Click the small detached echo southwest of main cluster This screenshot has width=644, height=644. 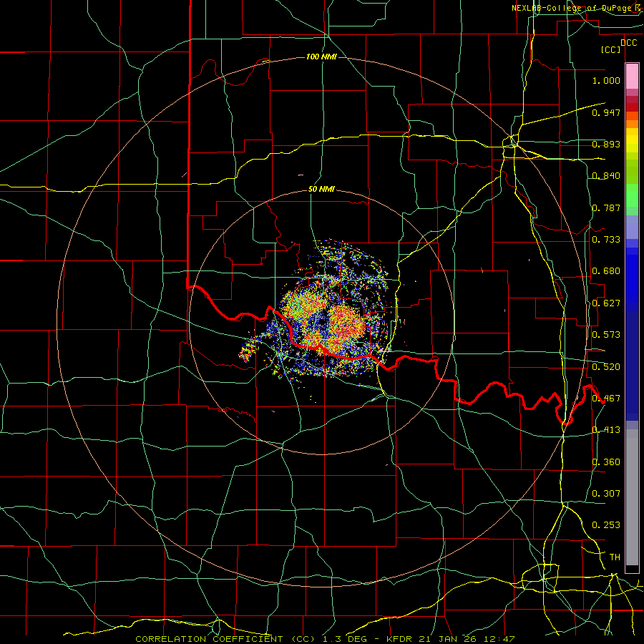click(248, 349)
